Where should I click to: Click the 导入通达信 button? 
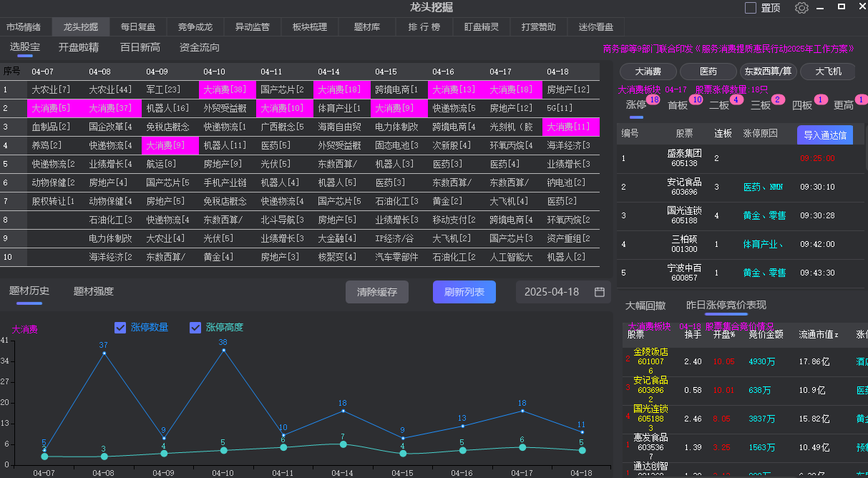pyautogui.click(x=824, y=135)
